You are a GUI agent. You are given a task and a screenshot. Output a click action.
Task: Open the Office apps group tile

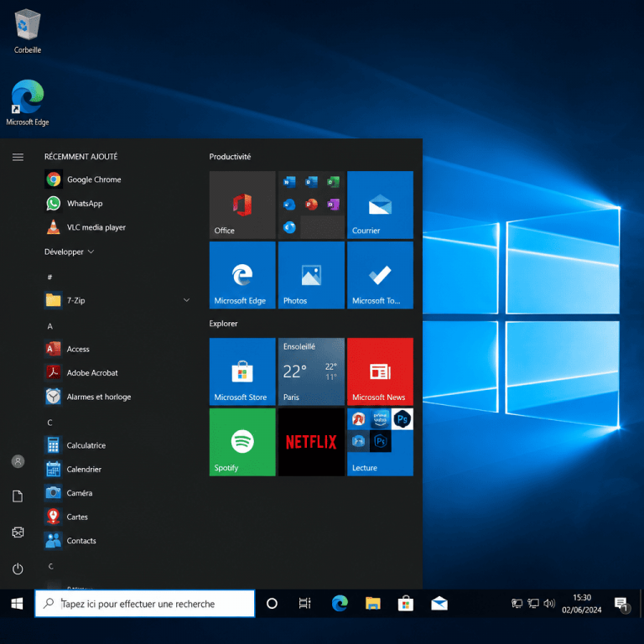311,205
